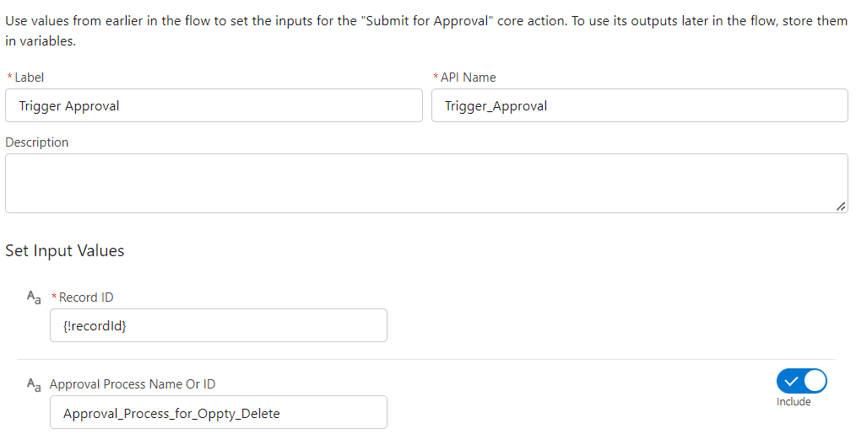This screenshot has width=856, height=445.
Task: Click the text-type Aa icon beside Record ID
Action: tap(34, 298)
